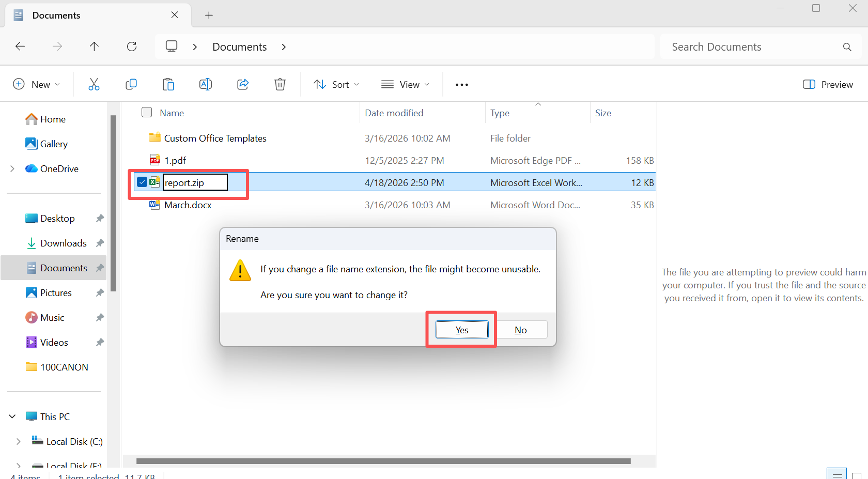Click the Custom Office Templates folder icon
Viewport: 868px width, 479px height.
point(154,137)
